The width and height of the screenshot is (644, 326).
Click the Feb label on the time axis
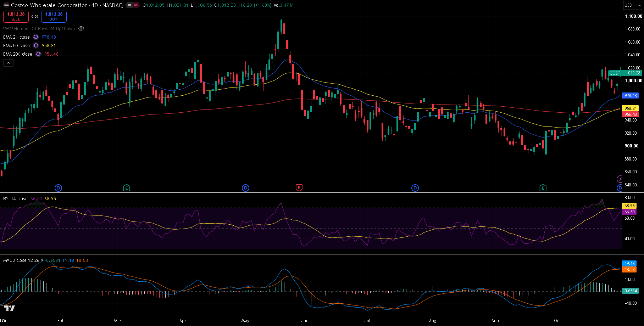click(x=61, y=320)
